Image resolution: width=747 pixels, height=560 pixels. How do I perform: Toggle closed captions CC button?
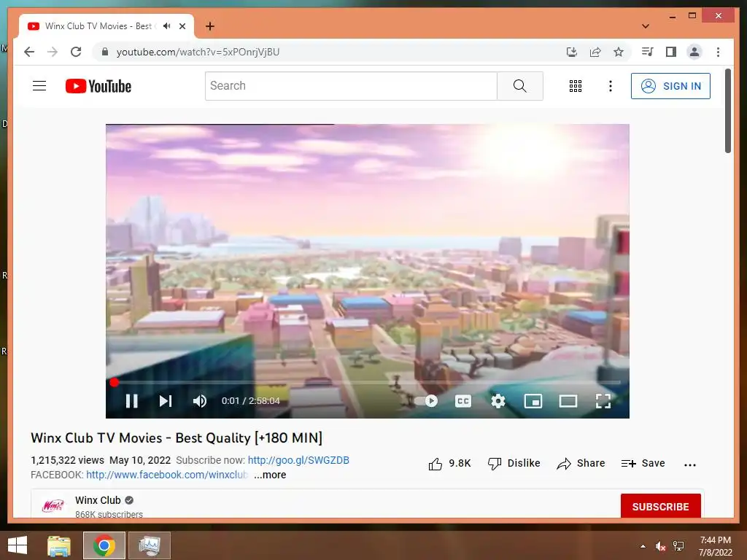463,401
